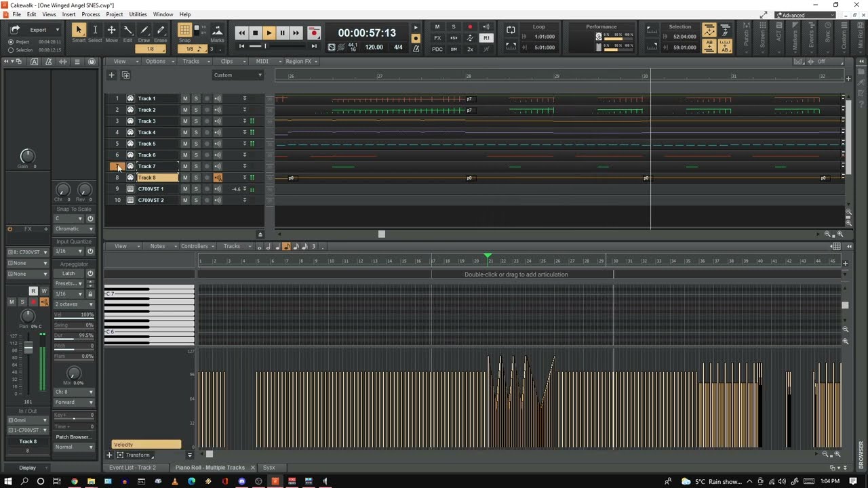
Task: Open the File menu
Action: pos(16,14)
